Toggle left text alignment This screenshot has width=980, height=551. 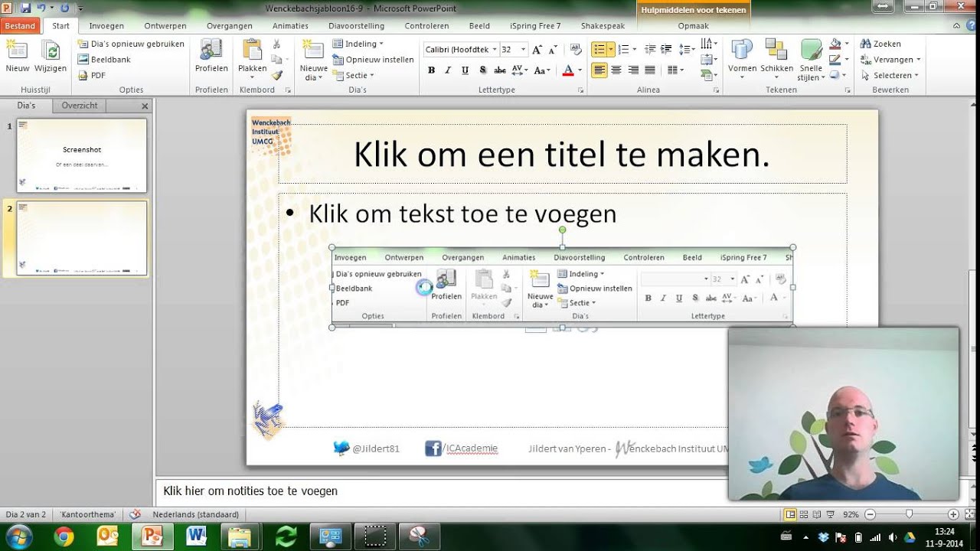(599, 70)
